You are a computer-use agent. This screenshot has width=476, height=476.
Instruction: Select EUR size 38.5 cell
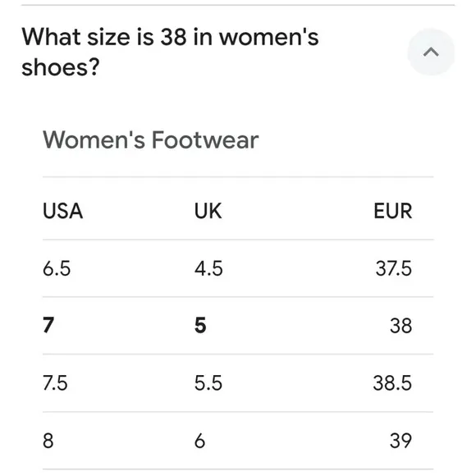pos(392,382)
